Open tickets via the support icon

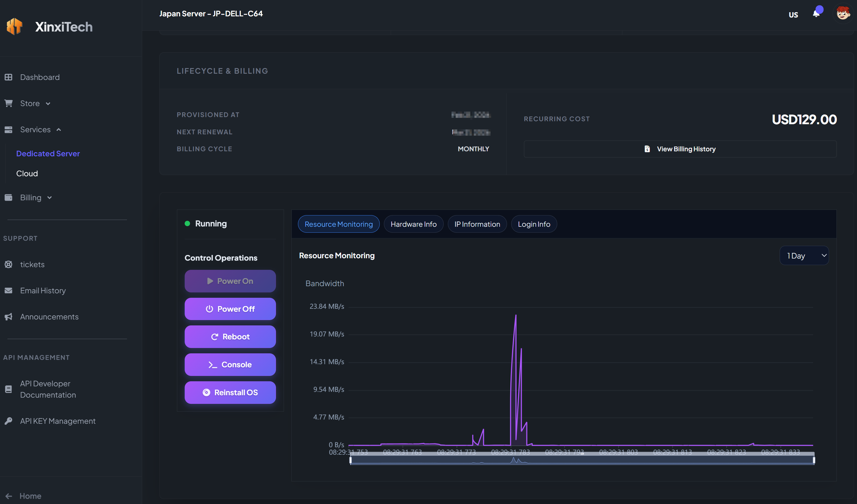(9, 264)
